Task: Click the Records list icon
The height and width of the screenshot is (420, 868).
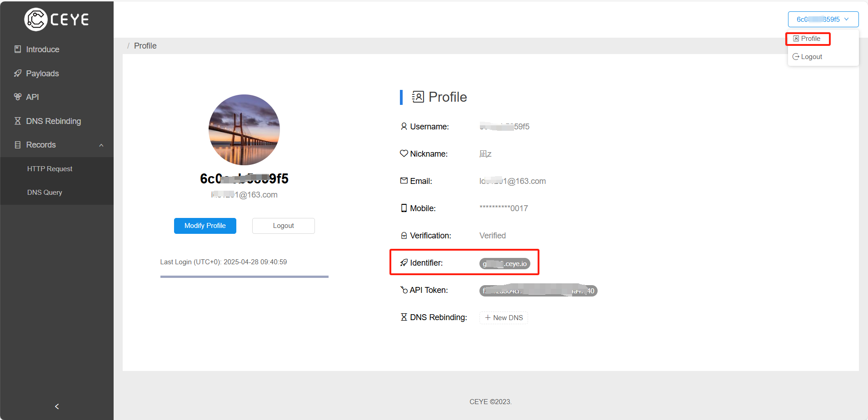Action: coord(18,145)
